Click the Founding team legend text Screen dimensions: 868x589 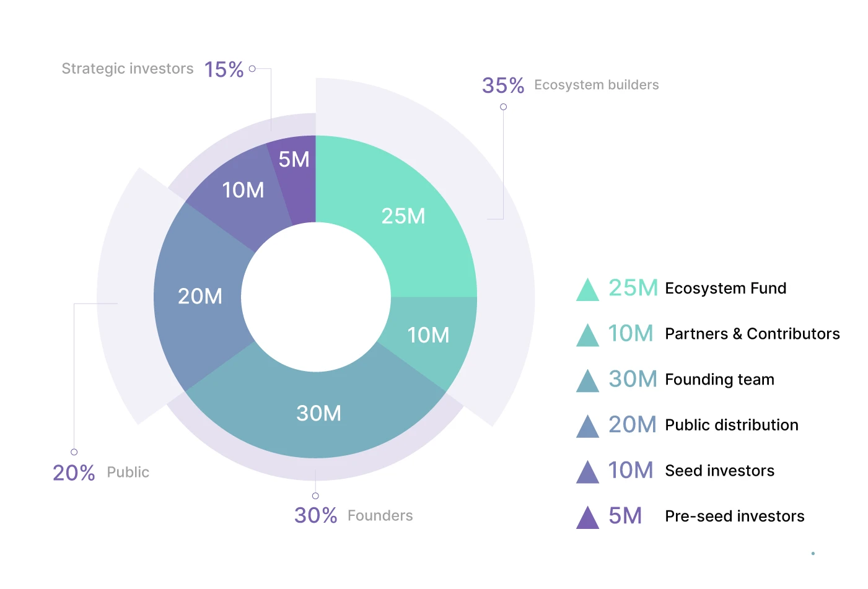coord(719,380)
